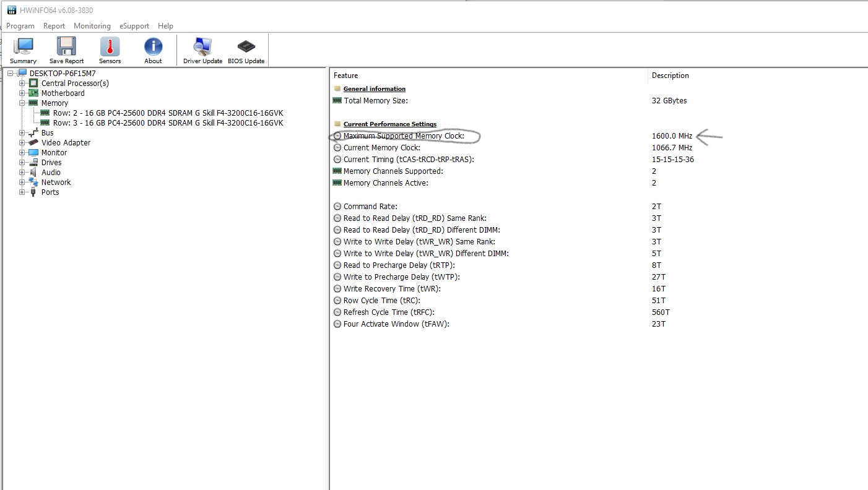868x490 pixels.
Task: Click the Monitor tree icon
Action: (33, 152)
